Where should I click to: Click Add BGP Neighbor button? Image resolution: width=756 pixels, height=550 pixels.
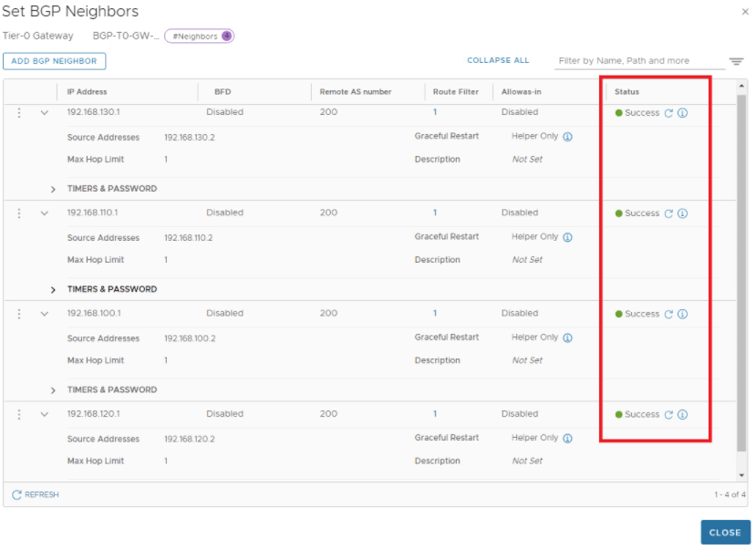pos(55,61)
